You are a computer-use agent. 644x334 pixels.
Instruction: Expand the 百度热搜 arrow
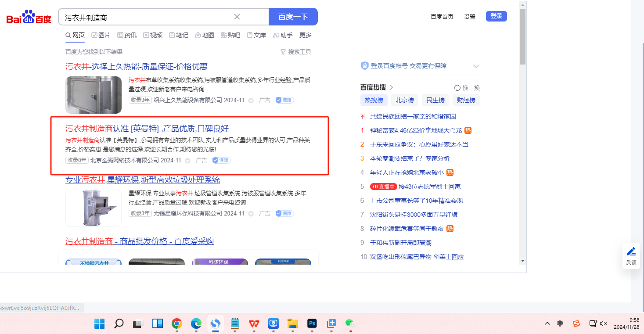(x=391, y=87)
